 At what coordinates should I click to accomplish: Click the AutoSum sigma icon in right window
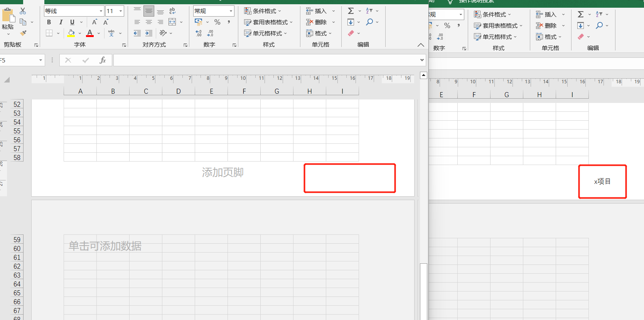pos(580,14)
